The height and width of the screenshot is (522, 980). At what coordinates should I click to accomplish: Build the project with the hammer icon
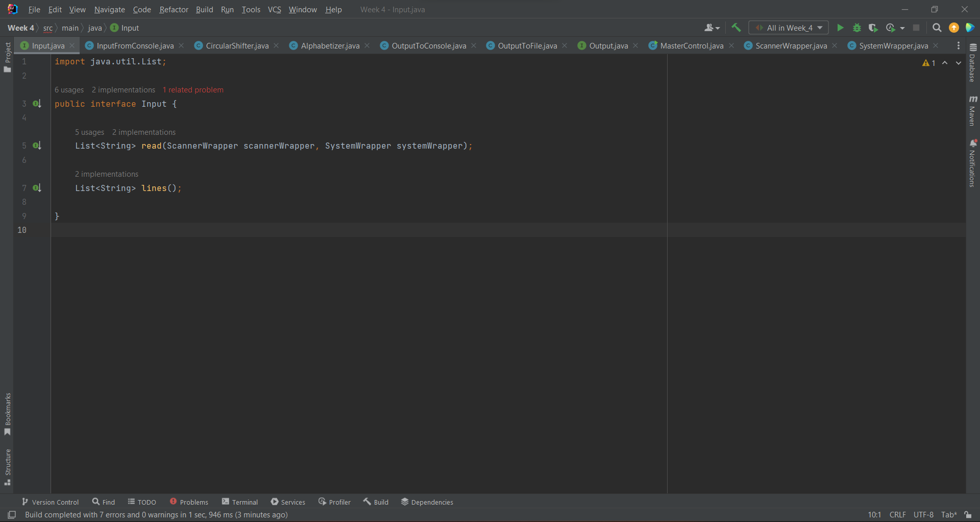click(736, 28)
